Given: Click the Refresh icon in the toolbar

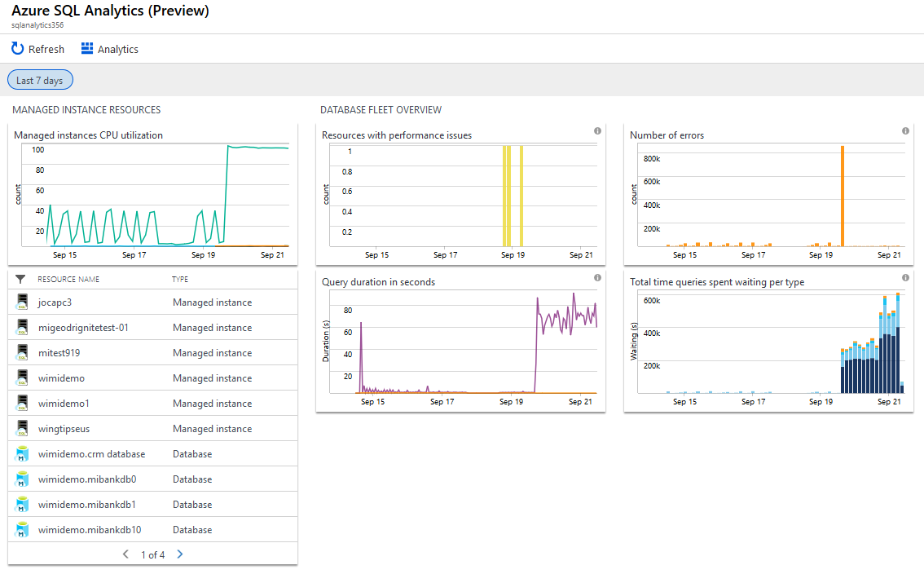Looking at the screenshot, I should tap(15, 48).
